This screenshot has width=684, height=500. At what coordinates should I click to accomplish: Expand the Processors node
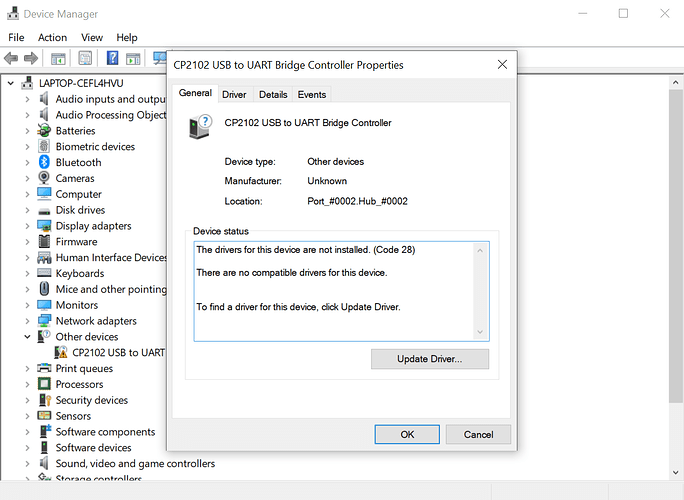27,384
